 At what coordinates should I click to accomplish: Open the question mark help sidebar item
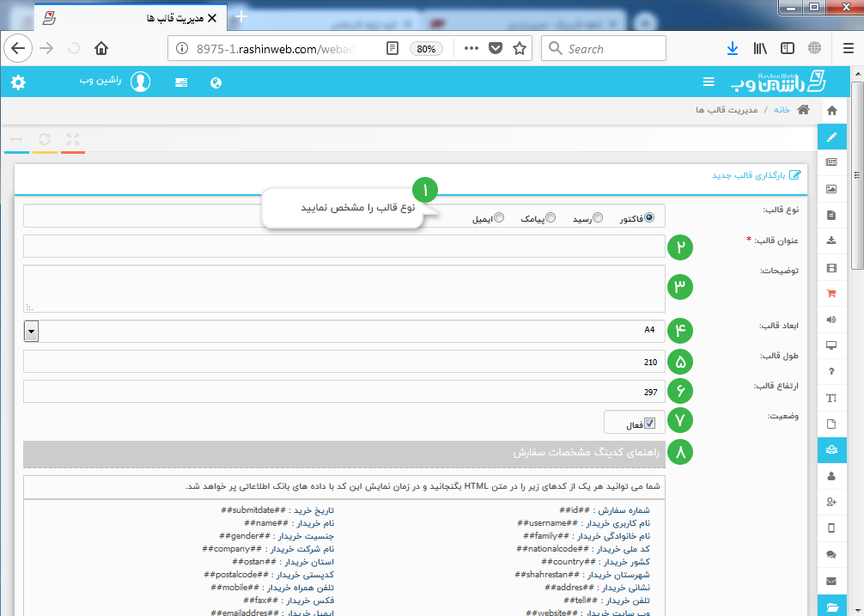pyautogui.click(x=832, y=371)
